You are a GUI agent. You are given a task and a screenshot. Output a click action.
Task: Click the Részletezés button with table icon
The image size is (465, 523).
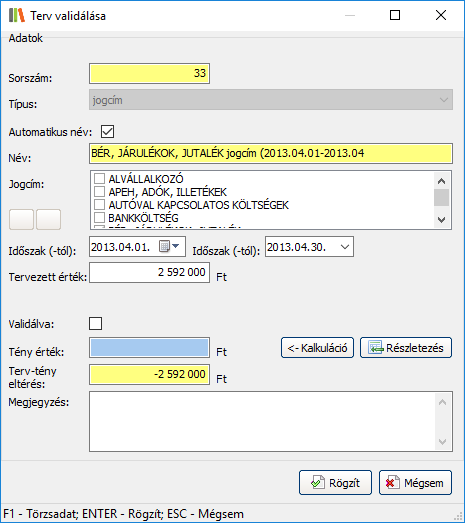[x=406, y=348]
